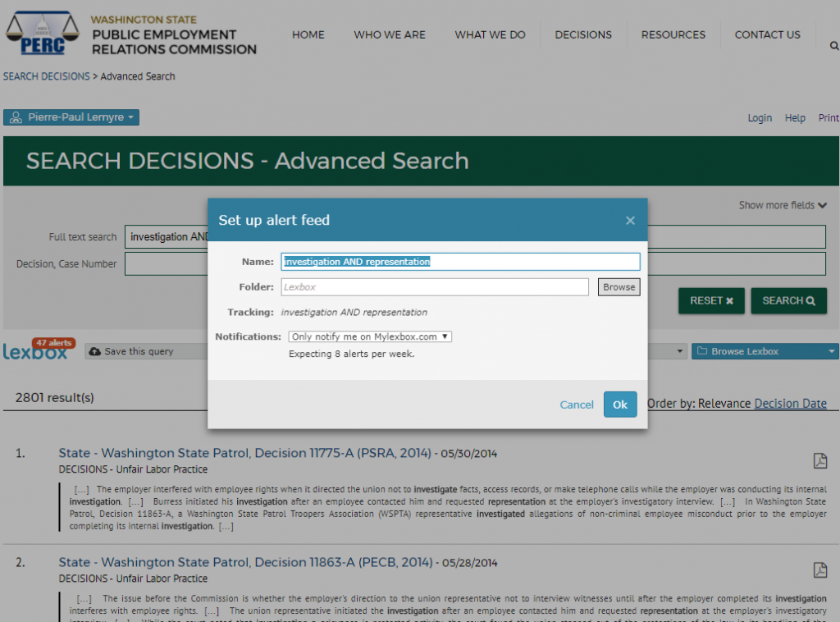Screen dimensions: 840x622
Task: Click Ok to confirm alert feed
Action: pyautogui.click(x=619, y=405)
